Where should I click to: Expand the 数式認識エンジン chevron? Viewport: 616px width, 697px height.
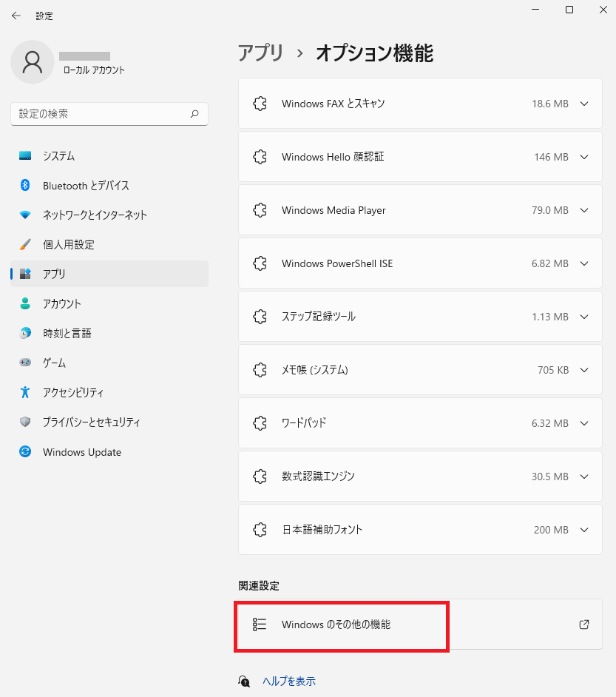pos(584,477)
